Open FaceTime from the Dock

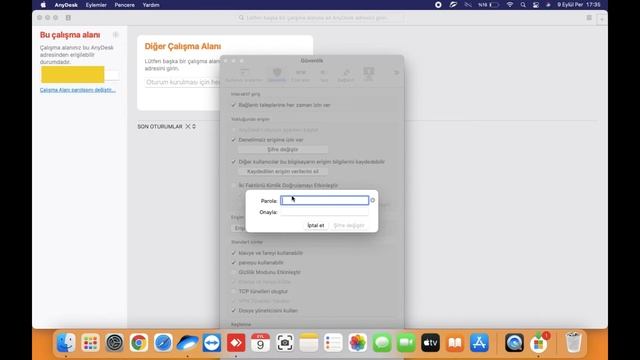pos(406,342)
